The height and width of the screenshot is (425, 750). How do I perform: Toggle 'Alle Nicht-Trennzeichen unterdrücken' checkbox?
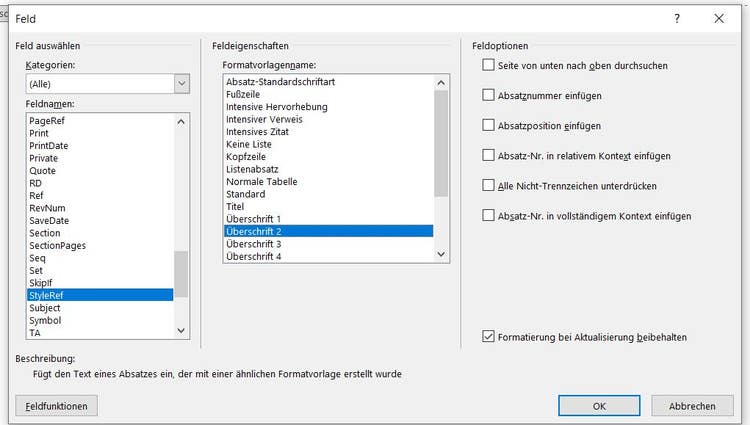[x=488, y=185]
